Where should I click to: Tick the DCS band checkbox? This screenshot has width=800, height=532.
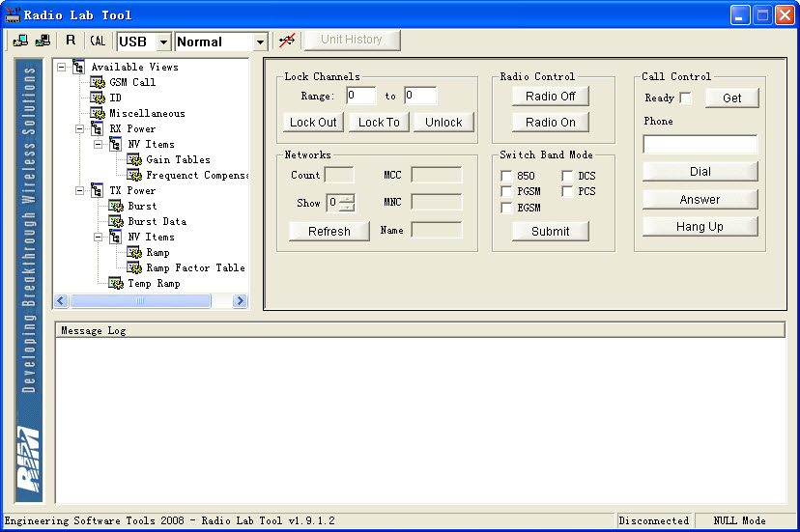[567, 176]
